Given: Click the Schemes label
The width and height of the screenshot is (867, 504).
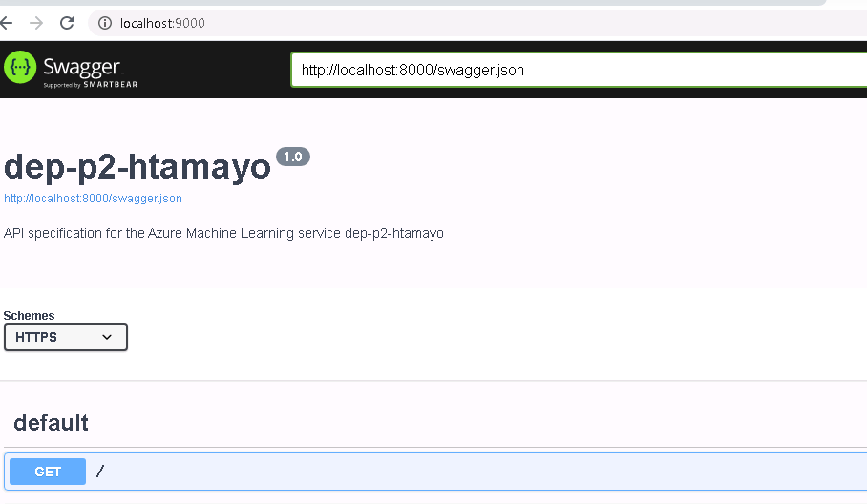Looking at the screenshot, I should point(29,316).
